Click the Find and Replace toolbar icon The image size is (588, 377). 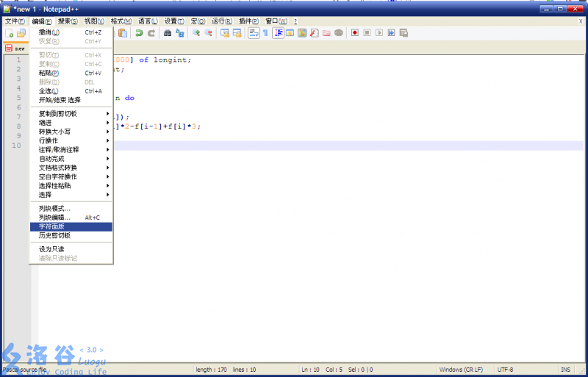[x=179, y=33]
